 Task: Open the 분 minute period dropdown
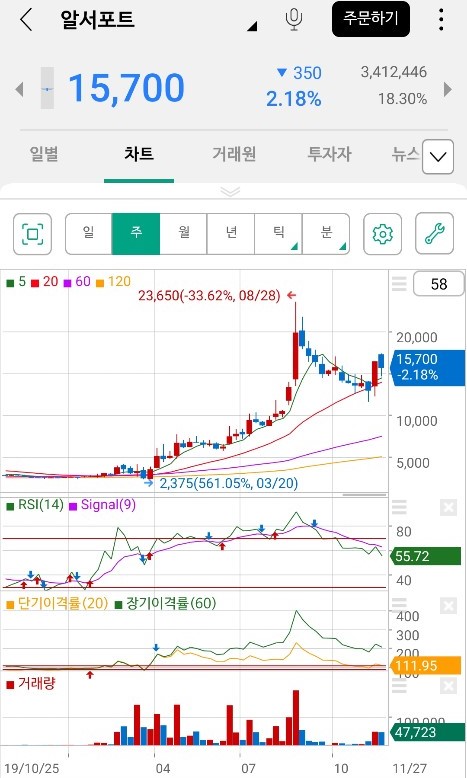click(326, 234)
